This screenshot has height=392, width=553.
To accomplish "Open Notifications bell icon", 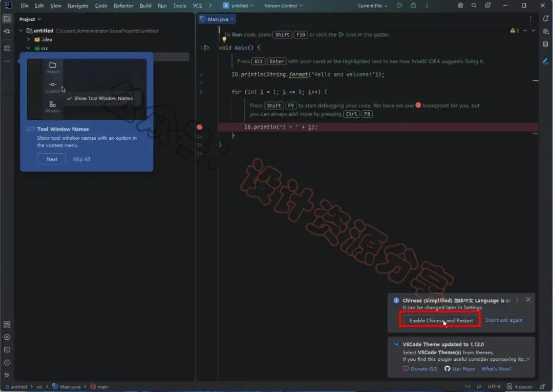I will [546, 19].
